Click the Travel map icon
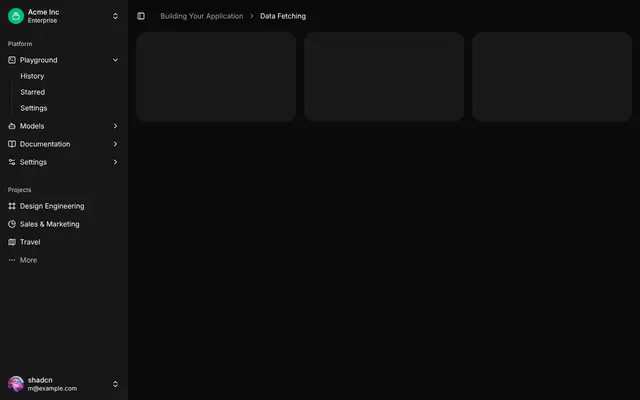 point(12,242)
